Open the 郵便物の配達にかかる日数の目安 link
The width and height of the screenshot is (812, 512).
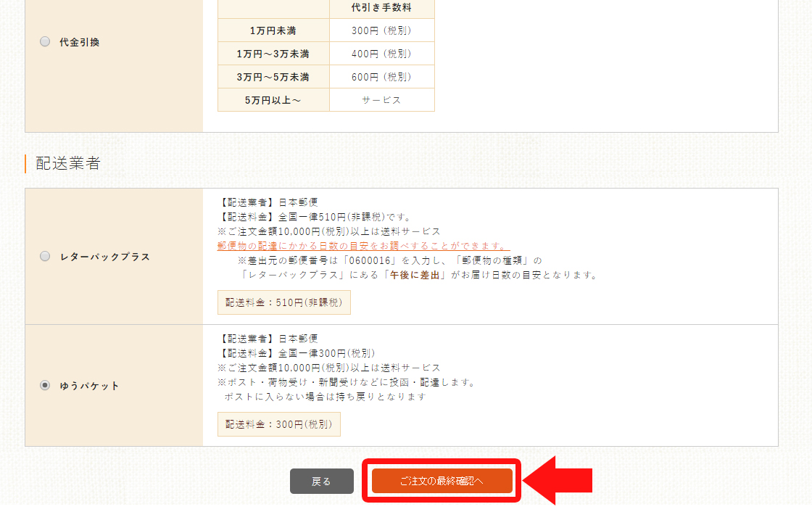tap(363, 246)
